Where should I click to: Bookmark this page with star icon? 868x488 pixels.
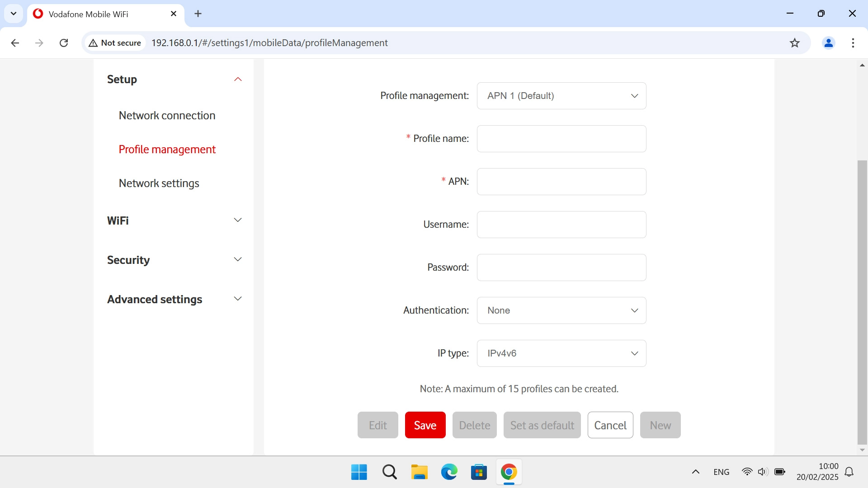tap(794, 43)
